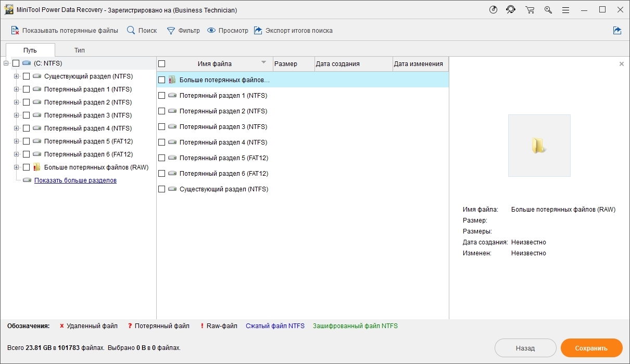Switch to the Тип tab
The image size is (630, 364).
point(79,50)
